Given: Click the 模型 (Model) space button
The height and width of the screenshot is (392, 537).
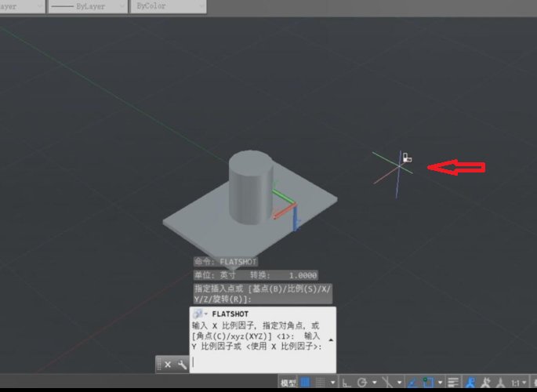Looking at the screenshot, I should [x=288, y=383].
